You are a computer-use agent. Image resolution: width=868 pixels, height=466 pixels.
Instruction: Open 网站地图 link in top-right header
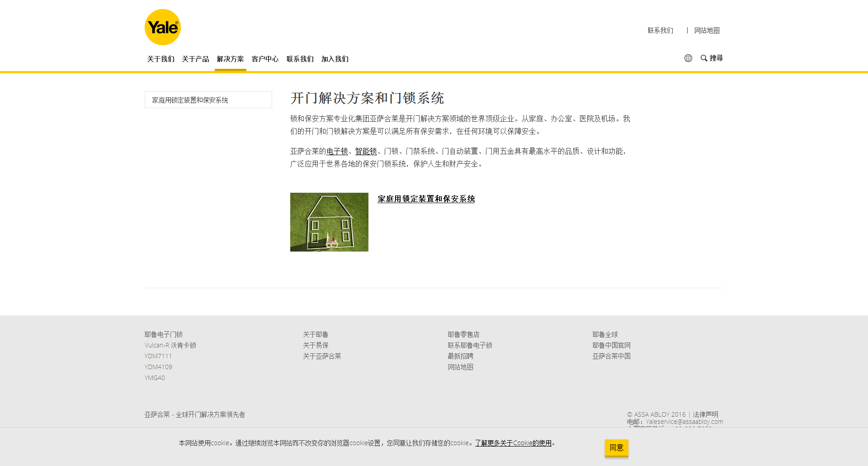tap(707, 30)
